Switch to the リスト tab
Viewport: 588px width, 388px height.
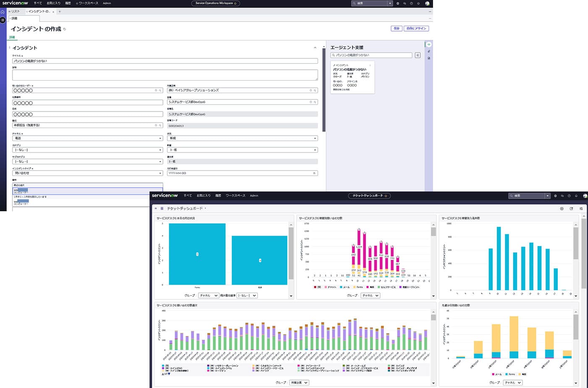pyautogui.click(x=15, y=11)
